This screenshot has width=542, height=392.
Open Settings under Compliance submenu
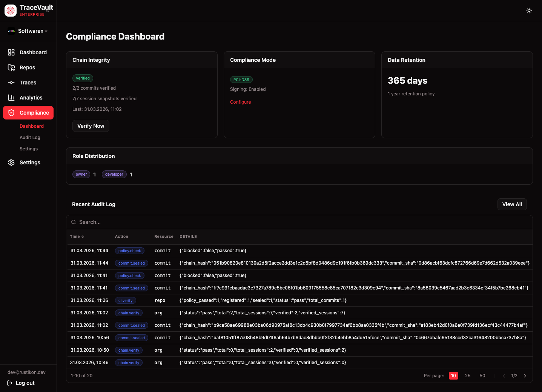(x=29, y=149)
